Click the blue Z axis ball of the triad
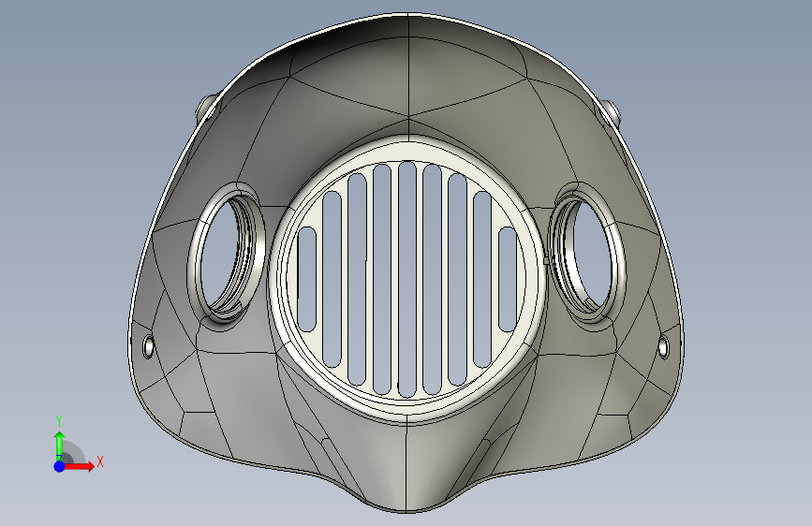Screen dimensions: 812x526 (x=60, y=466)
